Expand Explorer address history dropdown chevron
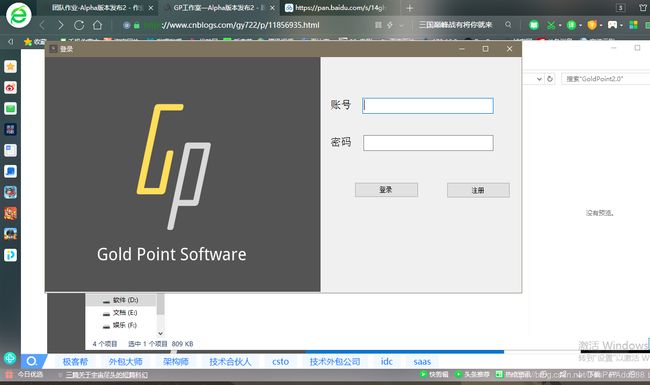650x385 pixels. [x=539, y=79]
